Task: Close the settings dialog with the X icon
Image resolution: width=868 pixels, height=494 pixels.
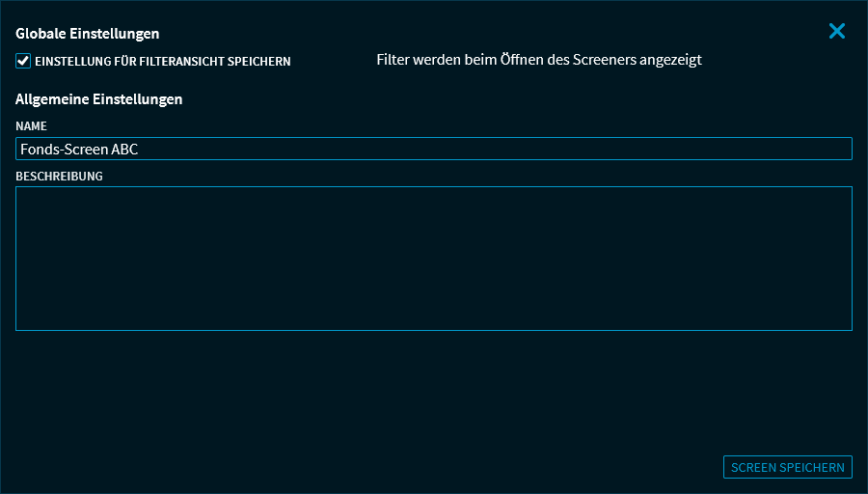Action: 836,31
